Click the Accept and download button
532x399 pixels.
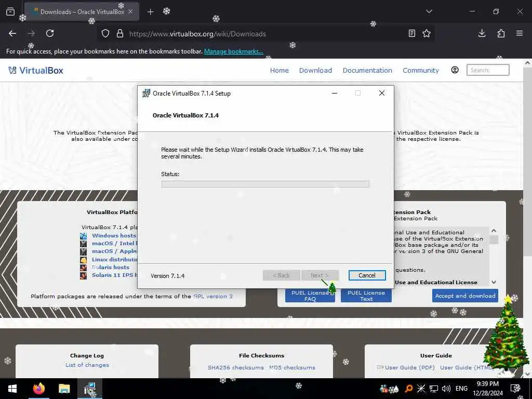click(x=465, y=296)
